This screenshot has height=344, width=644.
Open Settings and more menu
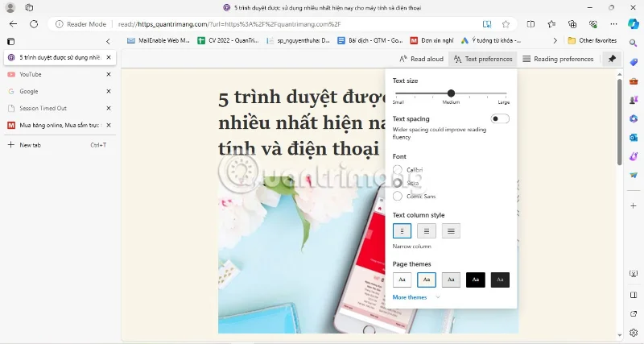coord(613,24)
